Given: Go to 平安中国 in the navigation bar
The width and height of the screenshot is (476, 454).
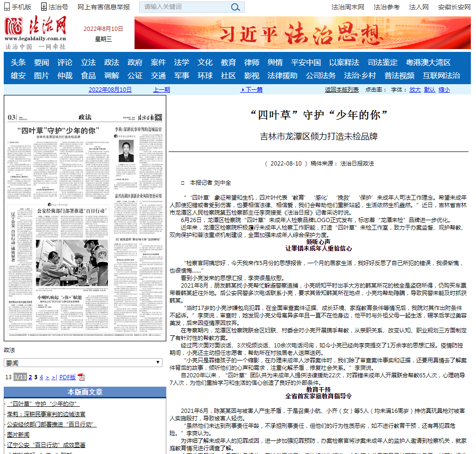Looking at the screenshot, I should [306, 63].
